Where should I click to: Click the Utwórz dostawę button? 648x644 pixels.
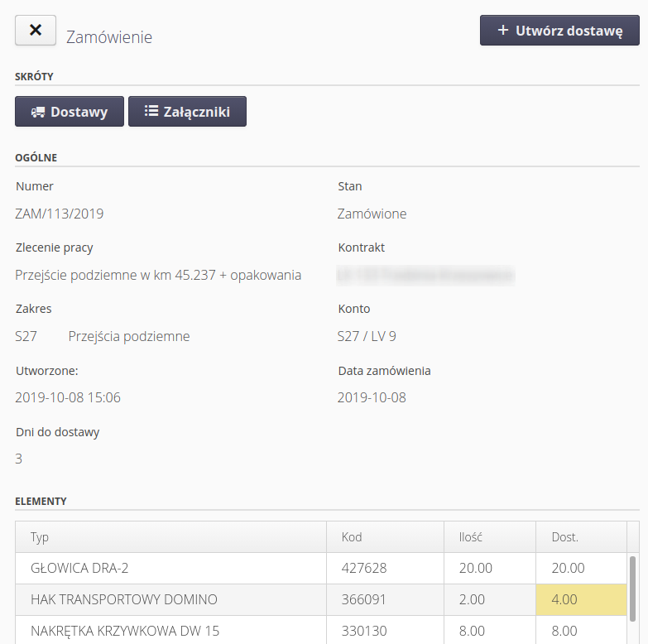pos(559,31)
